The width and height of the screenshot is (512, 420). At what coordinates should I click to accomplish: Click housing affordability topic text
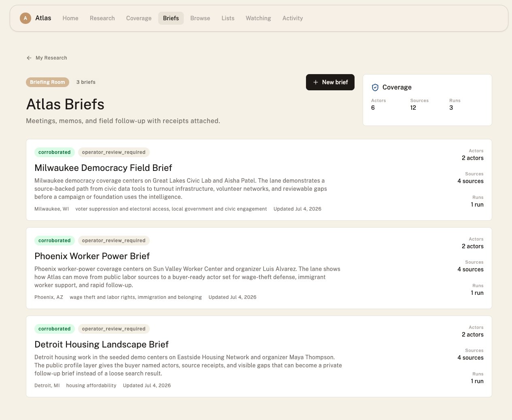click(x=91, y=386)
